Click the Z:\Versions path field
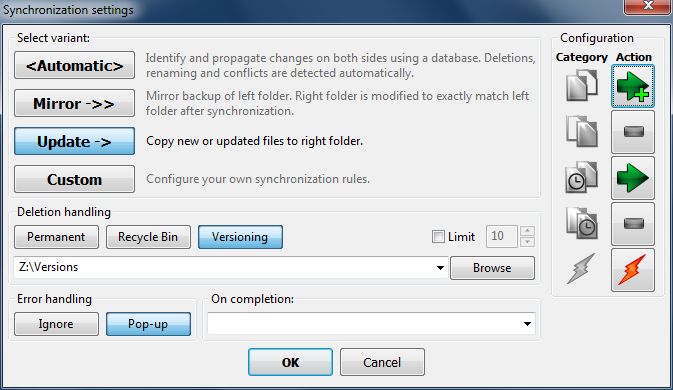Viewport: 673px width, 390px height. (223, 267)
